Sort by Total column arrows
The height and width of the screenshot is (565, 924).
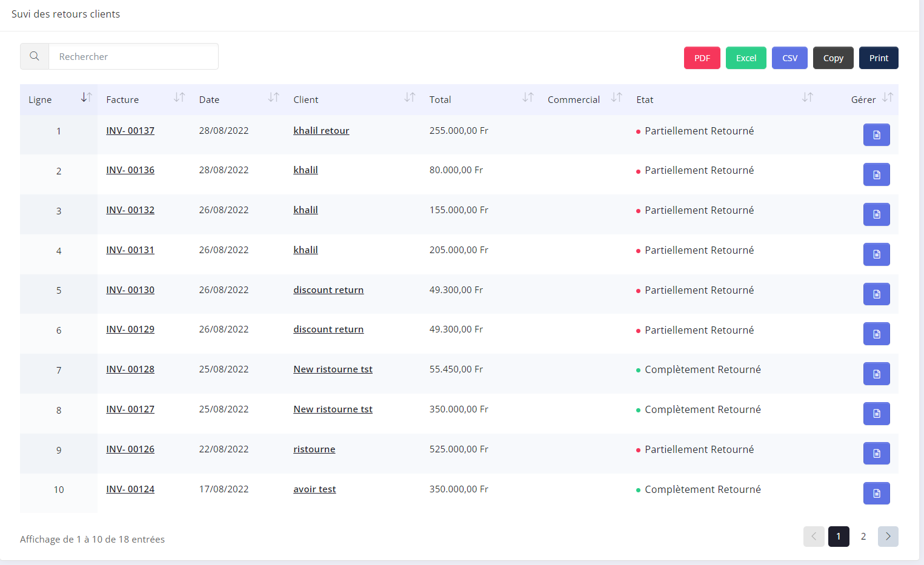click(x=528, y=97)
